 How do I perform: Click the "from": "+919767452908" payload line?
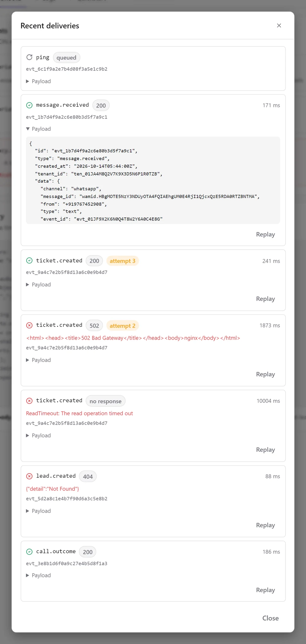pyautogui.click(x=74, y=204)
